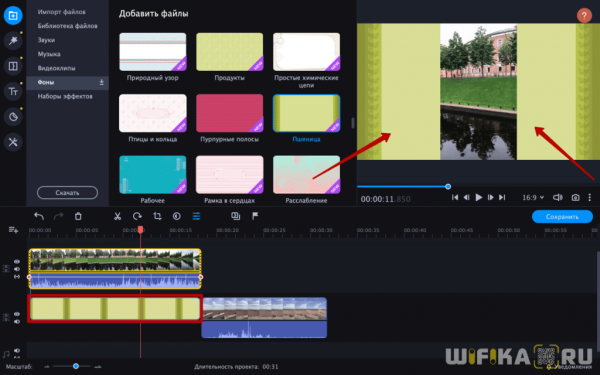Select Импорт файлов in the side menu
Image resolution: width=600 pixels, height=375 pixels.
click(62, 12)
